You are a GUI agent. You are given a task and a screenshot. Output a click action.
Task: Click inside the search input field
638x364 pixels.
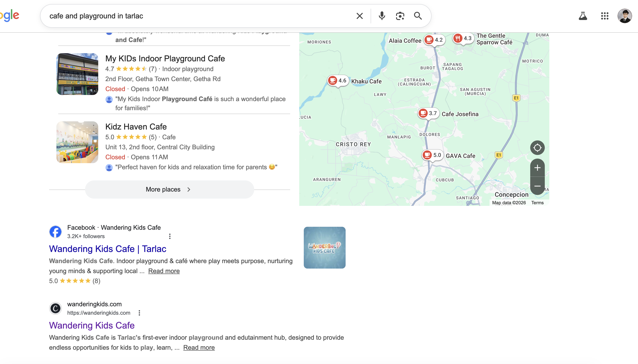[x=200, y=16]
